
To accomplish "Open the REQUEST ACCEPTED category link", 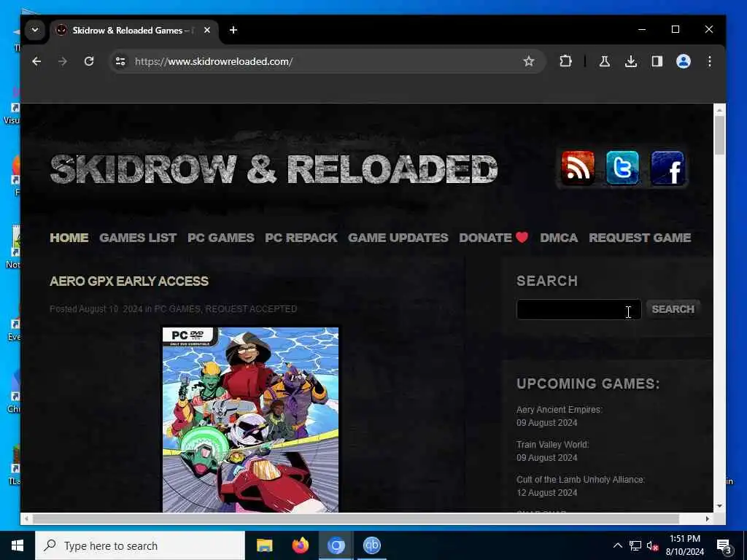I will coord(251,309).
